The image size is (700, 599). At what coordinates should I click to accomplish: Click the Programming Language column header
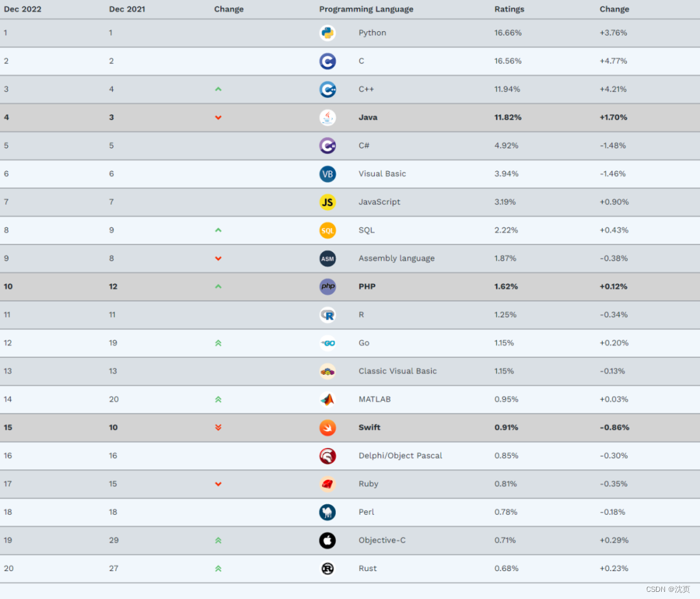(x=366, y=9)
